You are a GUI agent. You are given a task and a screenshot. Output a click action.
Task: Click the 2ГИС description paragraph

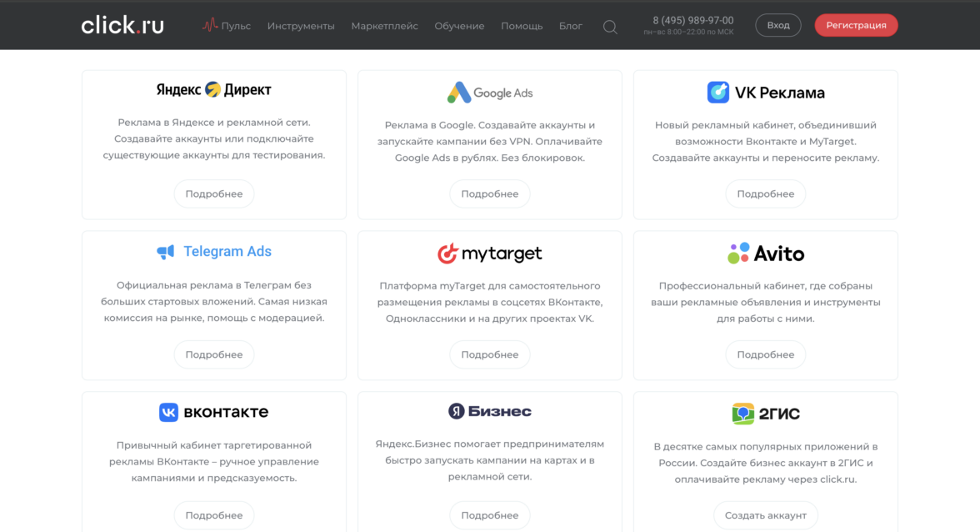(766, 464)
